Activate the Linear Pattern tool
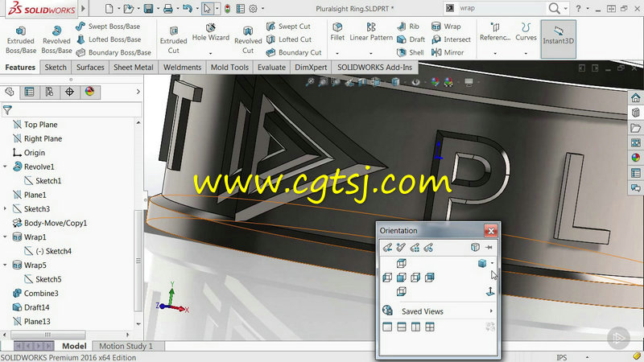This screenshot has height=362, width=644. point(371,32)
